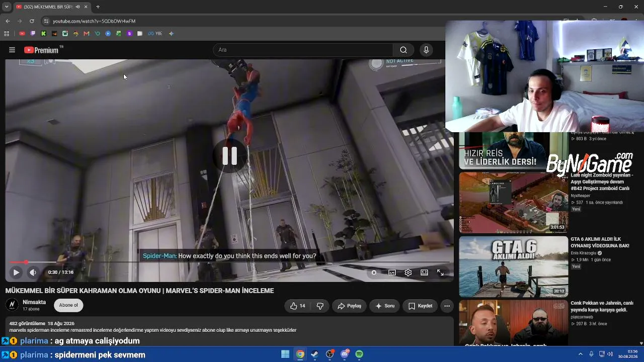
Task: Open the purple S bookmark icon
Action: [x=129, y=34]
